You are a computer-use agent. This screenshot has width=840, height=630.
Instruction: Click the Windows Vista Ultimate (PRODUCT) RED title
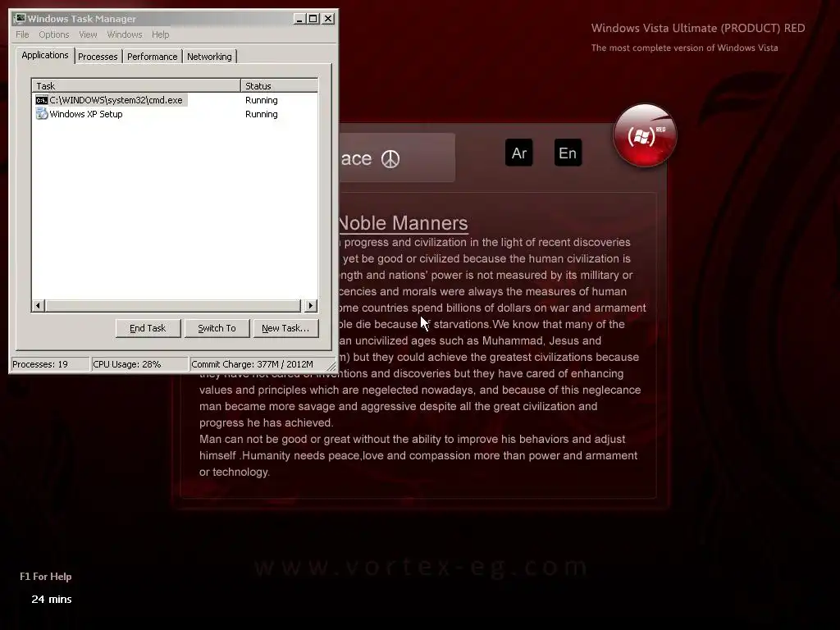point(698,28)
